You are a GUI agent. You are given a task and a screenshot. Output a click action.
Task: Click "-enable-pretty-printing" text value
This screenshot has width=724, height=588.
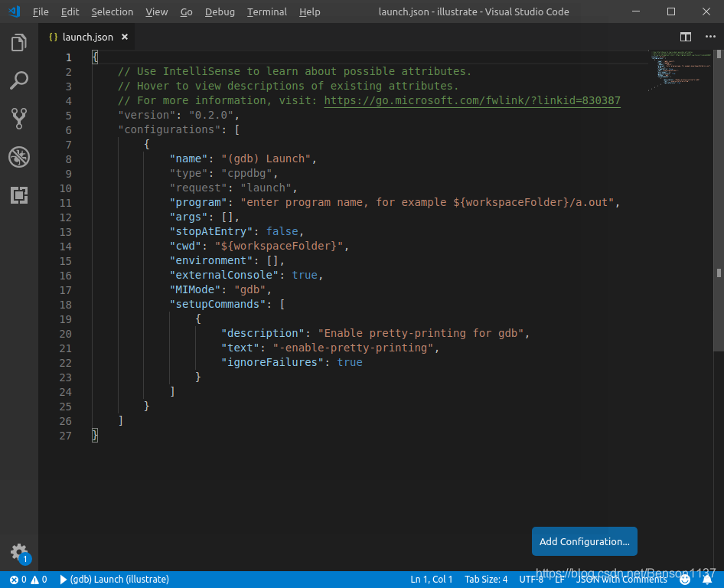pos(353,348)
